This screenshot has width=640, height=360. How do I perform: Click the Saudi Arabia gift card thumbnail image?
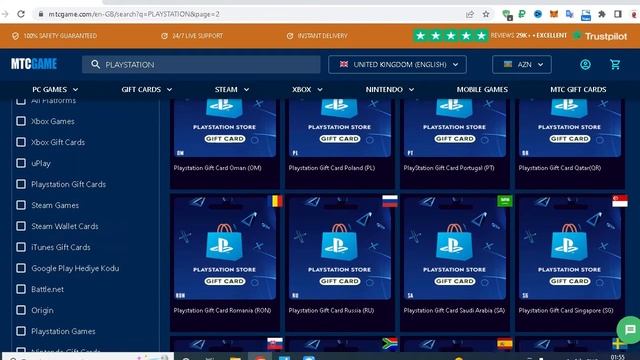455,248
